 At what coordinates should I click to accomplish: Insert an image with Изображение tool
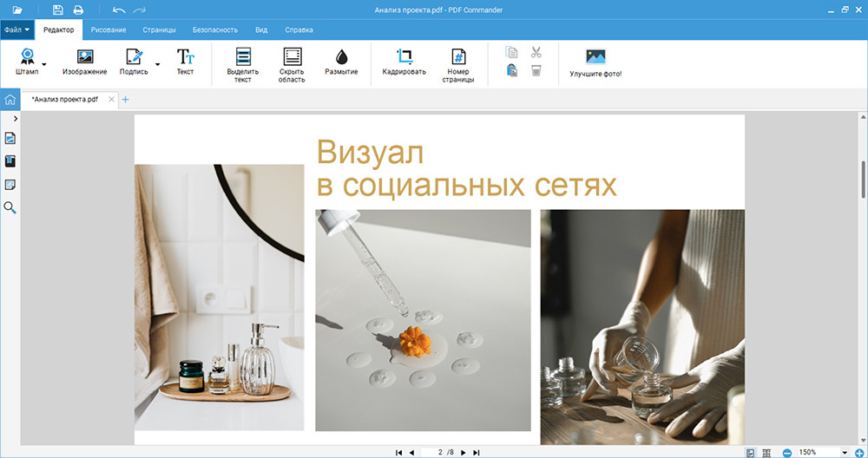(x=85, y=61)
